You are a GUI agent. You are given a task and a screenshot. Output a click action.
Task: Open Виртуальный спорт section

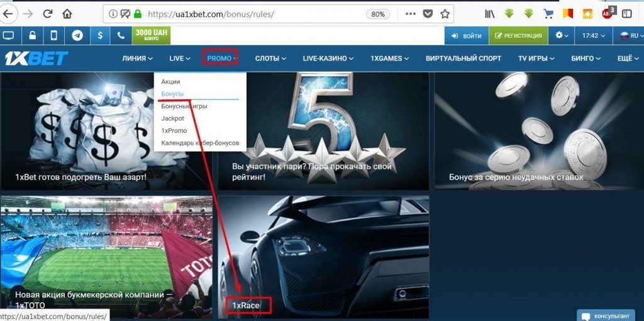(464, 59)
